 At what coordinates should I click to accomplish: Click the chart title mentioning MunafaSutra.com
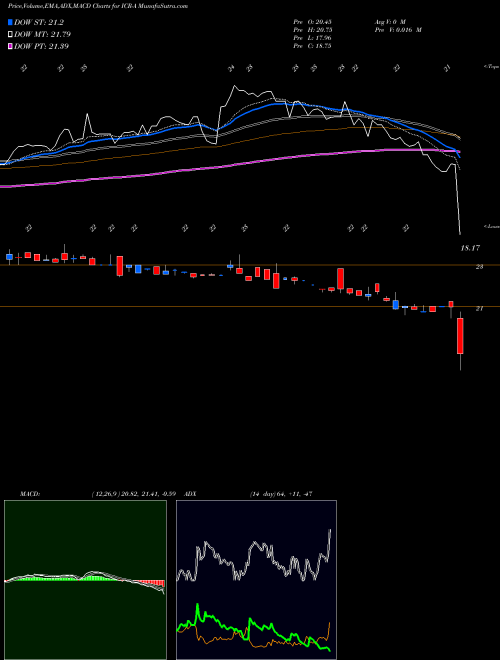click(x=98, y=6)
